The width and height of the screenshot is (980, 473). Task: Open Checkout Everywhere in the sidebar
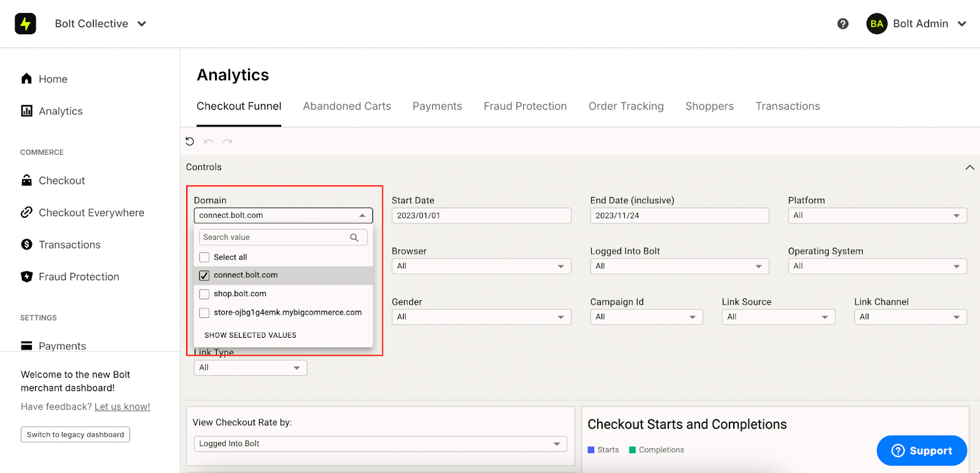(x=91, y=213)
